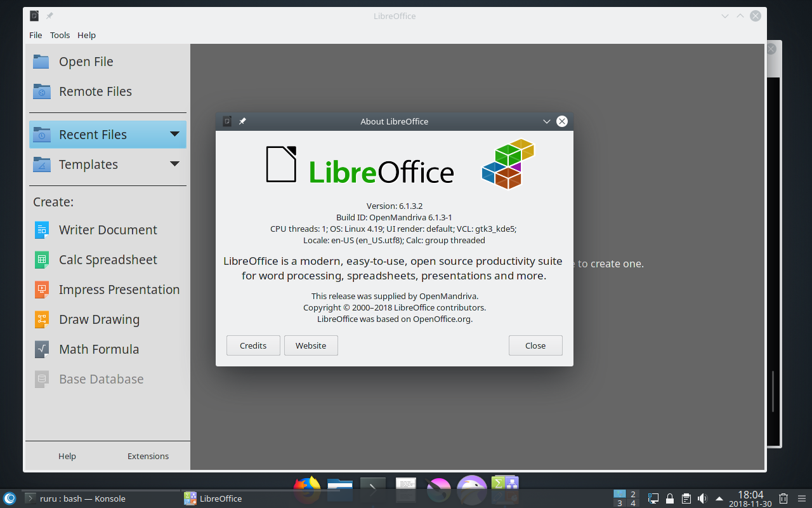Click the Base Database icon
Screen dimensions: 812x508
tap(41, 379)
